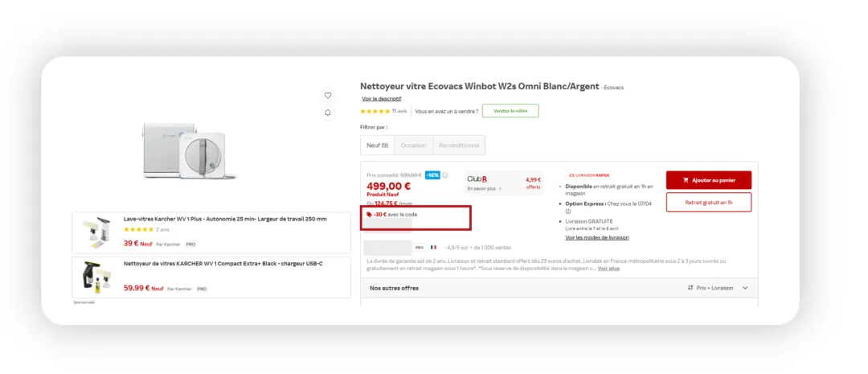Click the sort arrows icon near Prix + Livraison
The image size is (868, 374).
tap(690, 288)
